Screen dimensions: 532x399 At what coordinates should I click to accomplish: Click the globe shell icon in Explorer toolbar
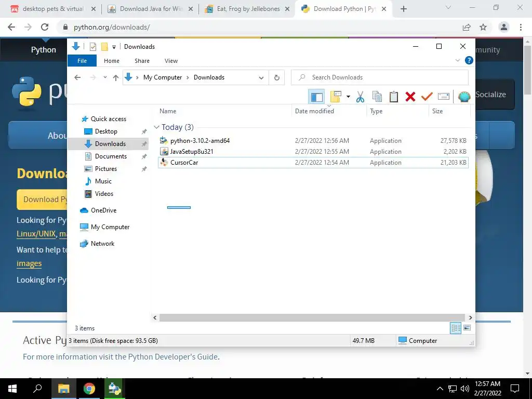(464, 97)
